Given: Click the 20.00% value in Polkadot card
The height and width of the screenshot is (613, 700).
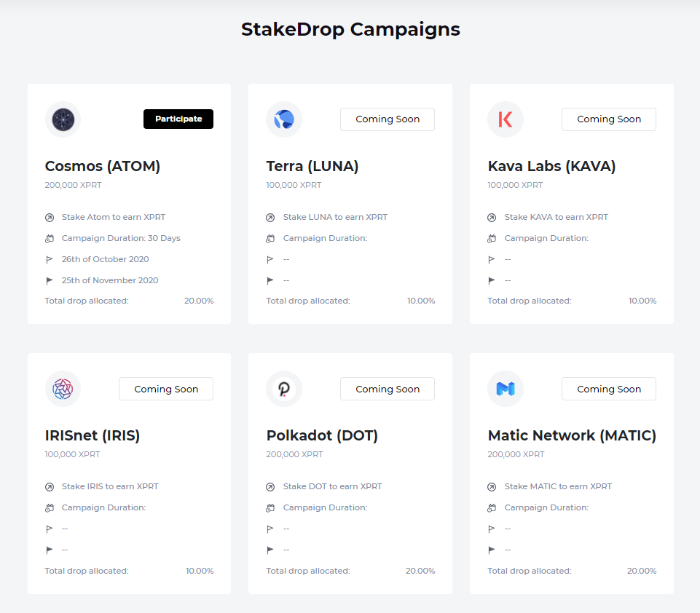Looking at the screenshot, I should pyautogui.click(x=420, y=571).
